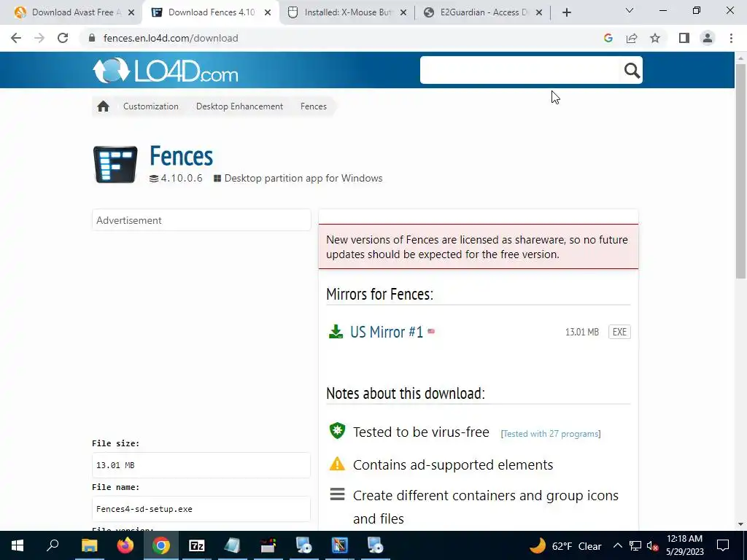Click the File size field showing 13.01 MB
Image resolution: width=747 pixels, height=560 pixels.
[201, 465]
